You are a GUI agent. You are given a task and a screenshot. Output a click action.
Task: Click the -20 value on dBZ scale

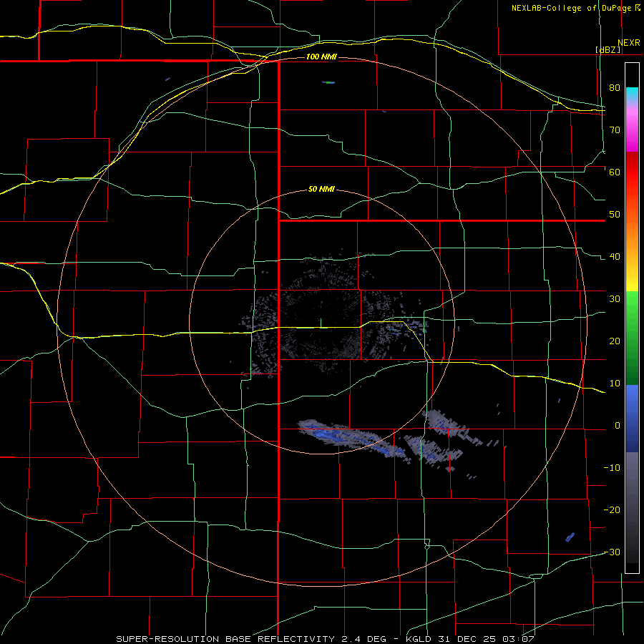pyautogui.click(x=612, y=509)
